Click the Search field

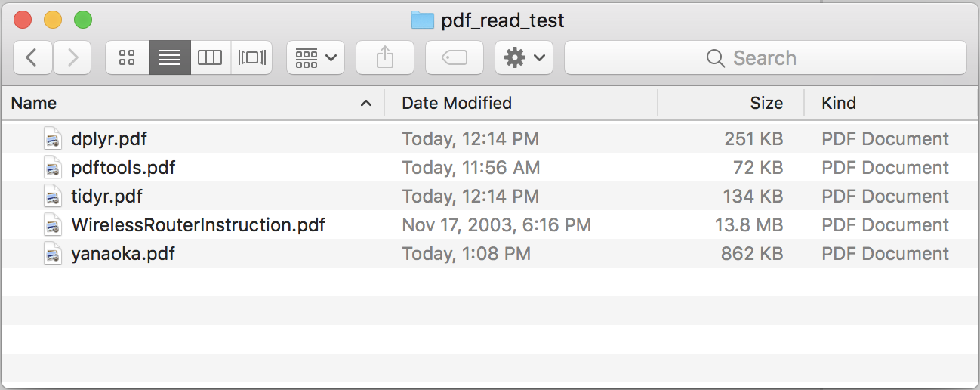coord(766,57)
